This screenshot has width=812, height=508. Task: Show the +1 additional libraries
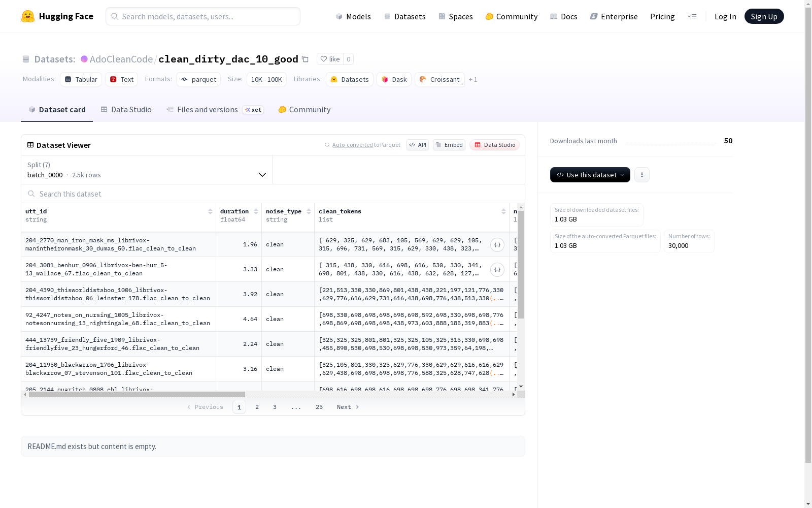click(x=473, y=80)
